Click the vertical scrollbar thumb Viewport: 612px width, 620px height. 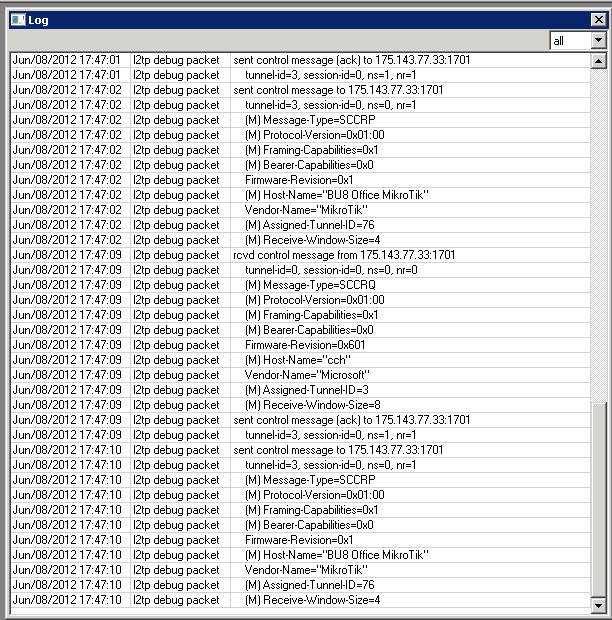599,500
